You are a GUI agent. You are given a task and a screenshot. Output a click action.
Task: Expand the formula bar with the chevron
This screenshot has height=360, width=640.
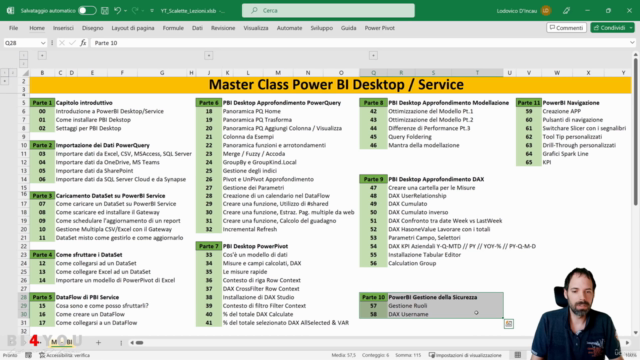pos(632,43)
